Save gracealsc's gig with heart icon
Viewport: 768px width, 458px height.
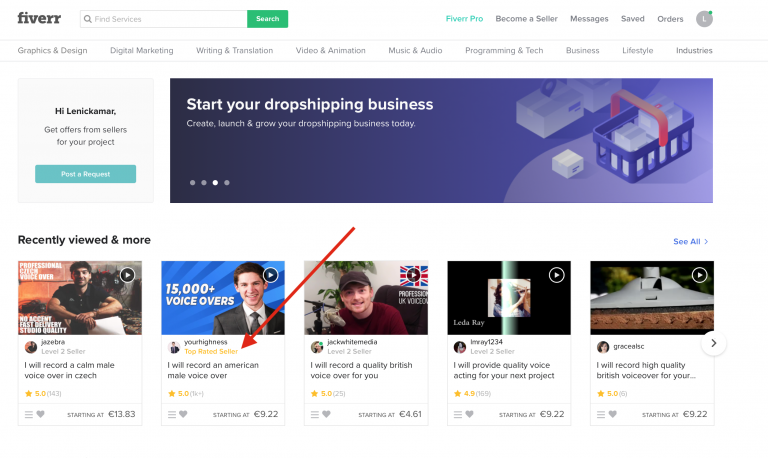pos(612,414)
